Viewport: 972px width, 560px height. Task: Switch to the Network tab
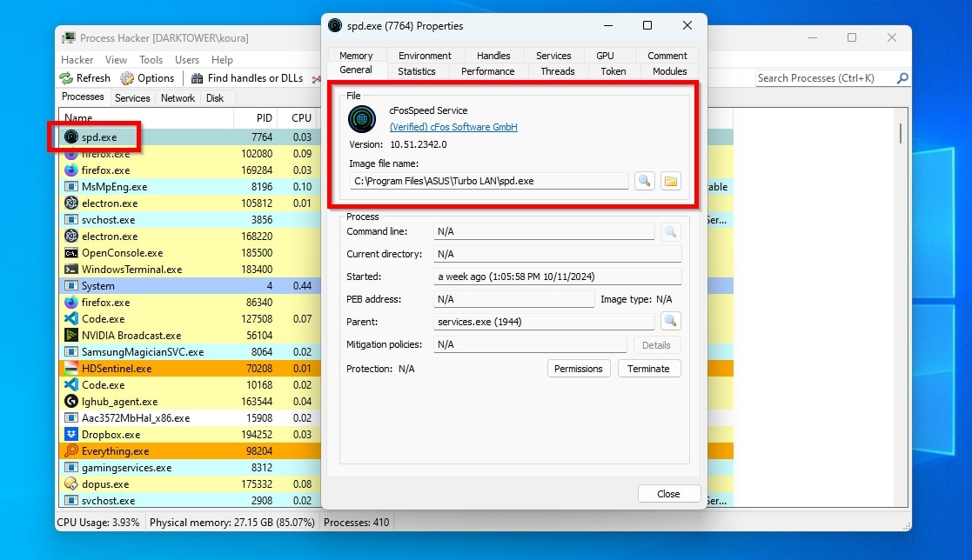click(178, 98)
